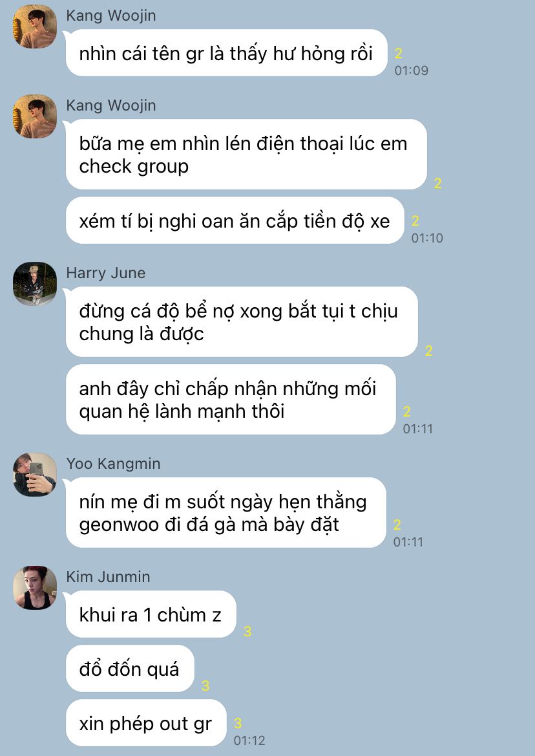Tap read count above the 01:09 timestamp
This screenshot has height=756, width=535.
coord(398,54)
